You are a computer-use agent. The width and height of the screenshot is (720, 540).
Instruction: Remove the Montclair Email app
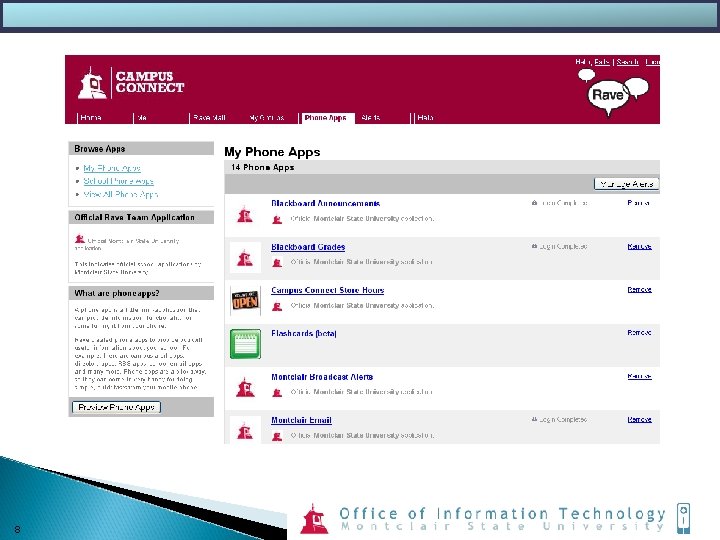tap(639, 420)
